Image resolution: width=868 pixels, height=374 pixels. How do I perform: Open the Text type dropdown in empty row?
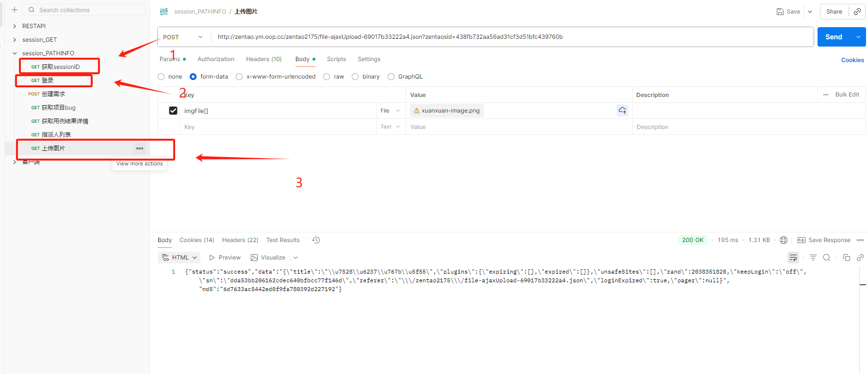click(390, 127)
